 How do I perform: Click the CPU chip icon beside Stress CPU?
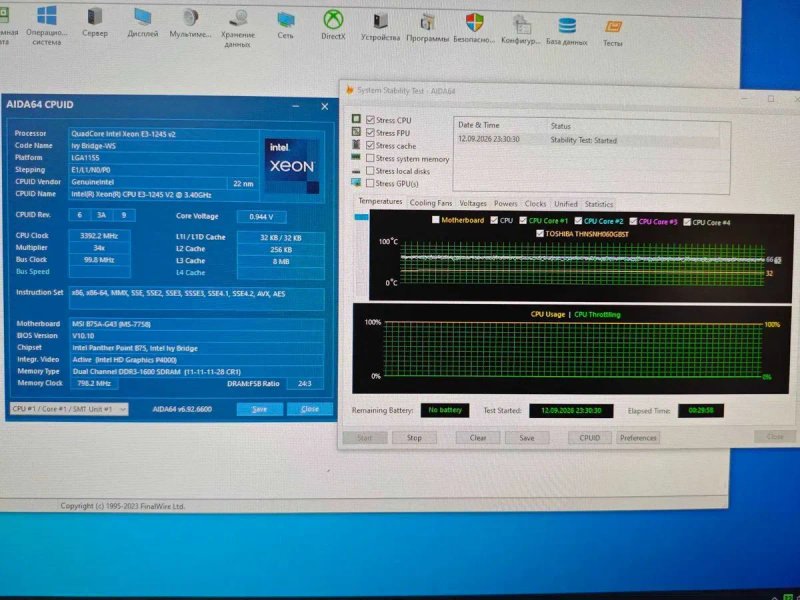tap(356, 119)
